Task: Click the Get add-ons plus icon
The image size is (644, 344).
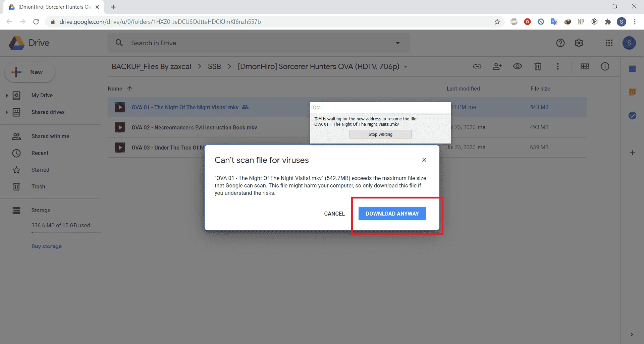Action: 632,153
